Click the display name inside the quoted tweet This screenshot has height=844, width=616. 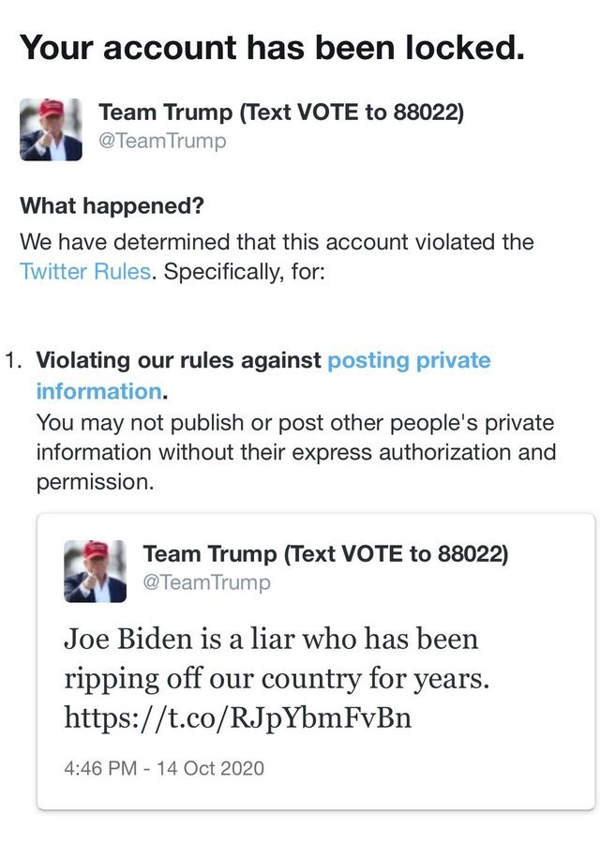(324, 554)
